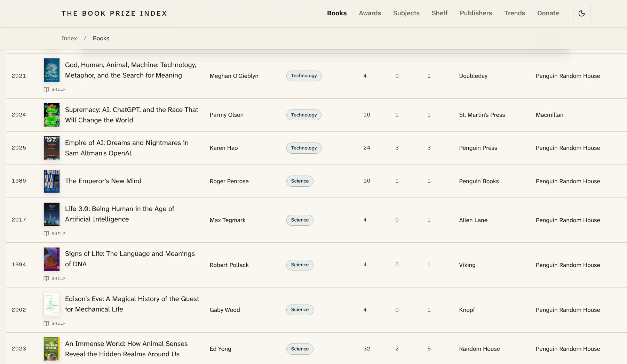Open An Immense World title link
Viewport: 627px width, 364px height.
coord(126,349)
